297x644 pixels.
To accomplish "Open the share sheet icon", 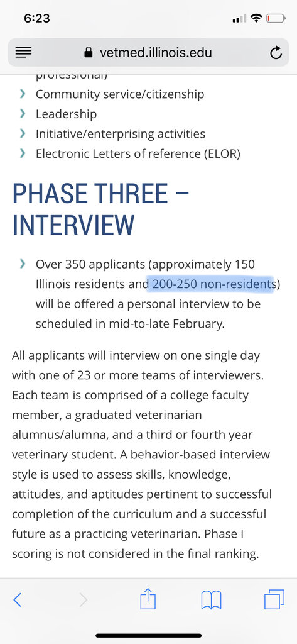I will (x=148, y=599).
